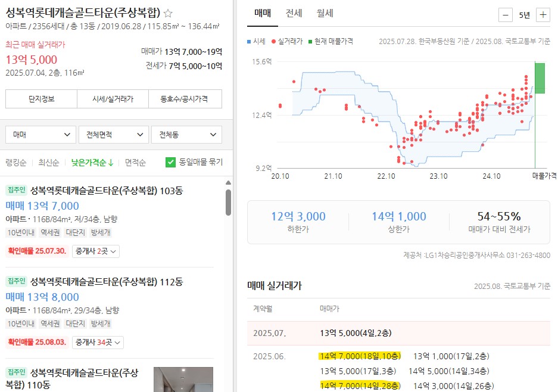Image resolution: width=558 pixels, height=392 pixels.
Task: Click 13억 5,000(4일,2층) in 2025.07 row
Action: (356, 333)
